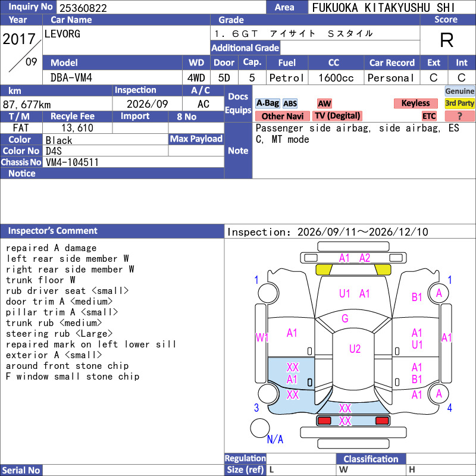Screen dimensions: 476x476
Task: Toggle the 3rd Party label
Action: pyautogui.click(x=459, y=103)
